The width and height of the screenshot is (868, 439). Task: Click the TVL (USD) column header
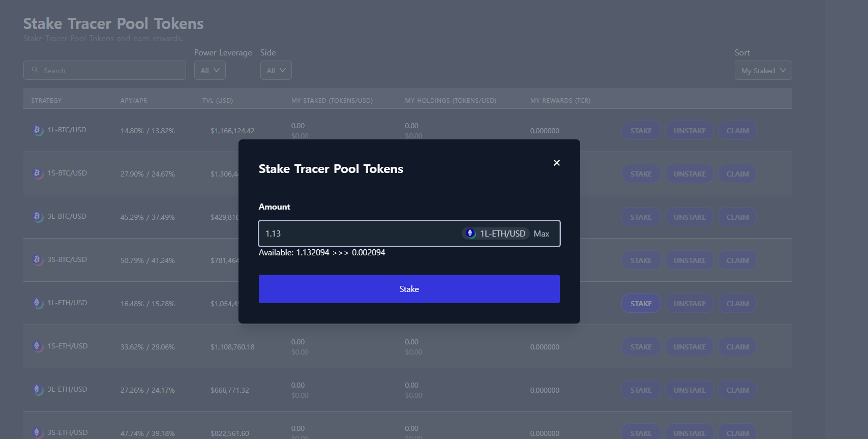pyautogui.click(x=218, y=101)
